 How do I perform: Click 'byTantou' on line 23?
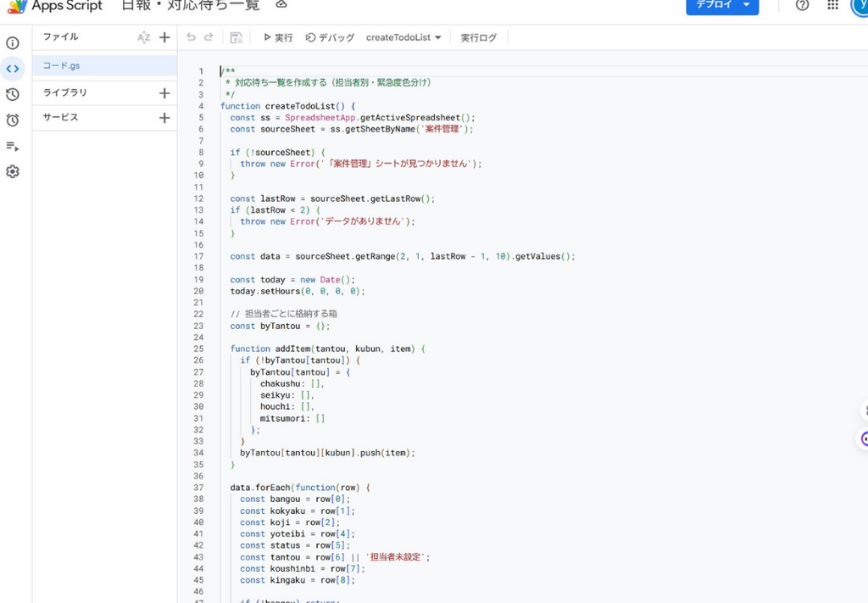280,327
